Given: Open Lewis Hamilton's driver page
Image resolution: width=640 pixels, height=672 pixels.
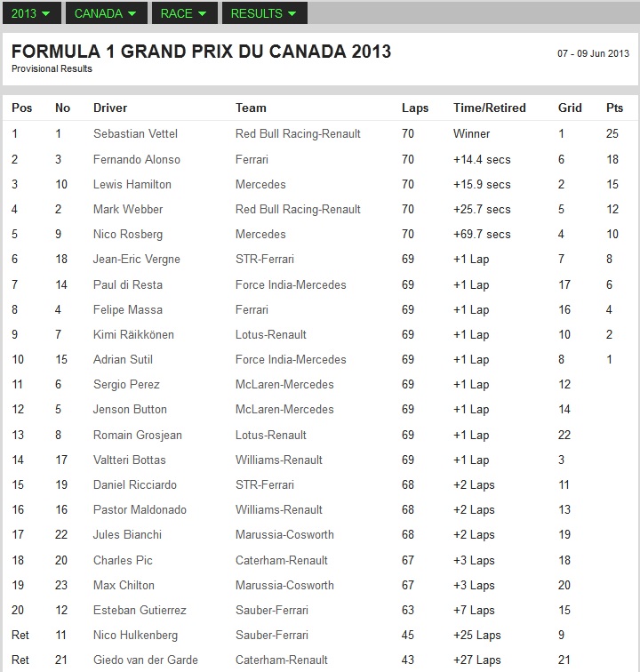Looking at the screenshot, I should point(132,184).
